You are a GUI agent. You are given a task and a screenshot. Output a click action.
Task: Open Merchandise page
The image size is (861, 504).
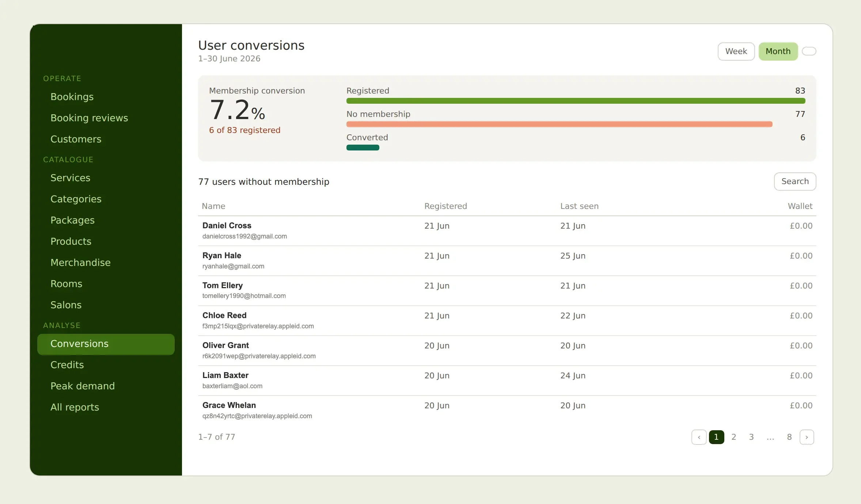[106, 263]
